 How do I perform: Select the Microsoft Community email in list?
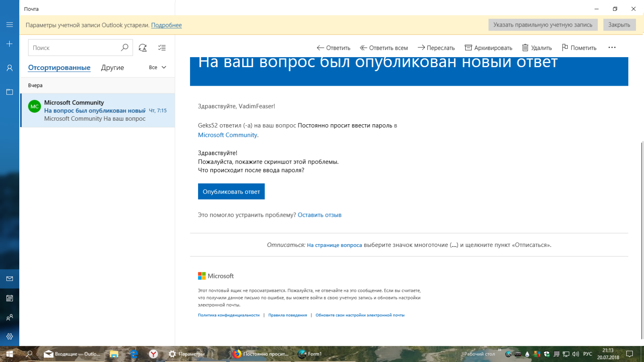97,110
